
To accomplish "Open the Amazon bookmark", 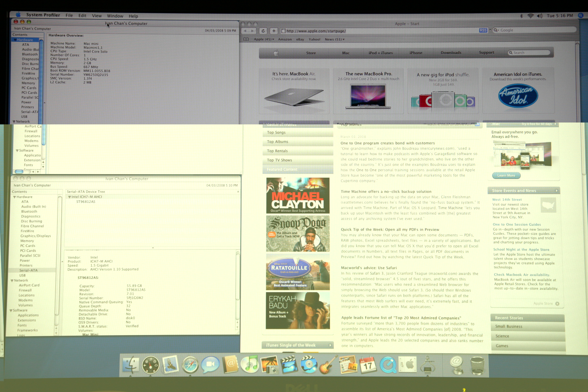I will point(285,39).
